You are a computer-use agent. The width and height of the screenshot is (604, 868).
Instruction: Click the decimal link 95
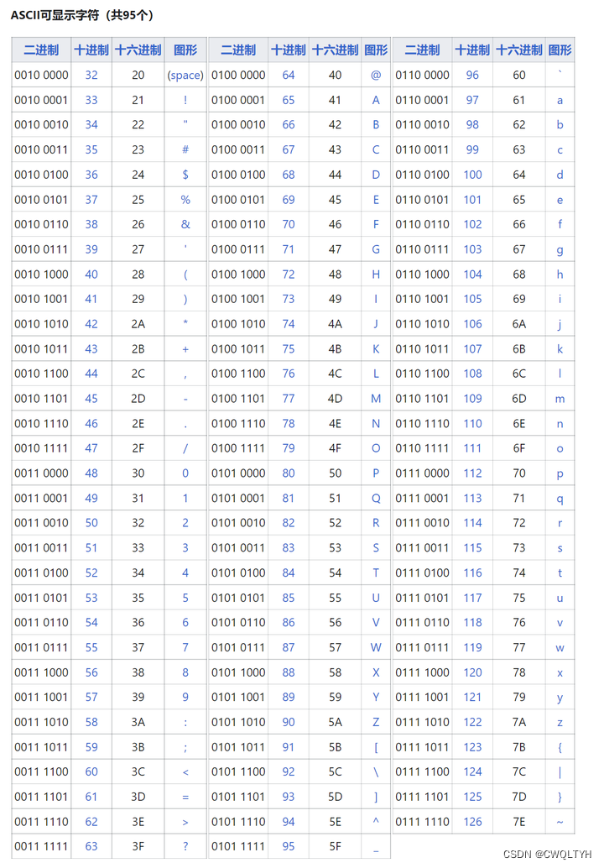click(289, 846)
